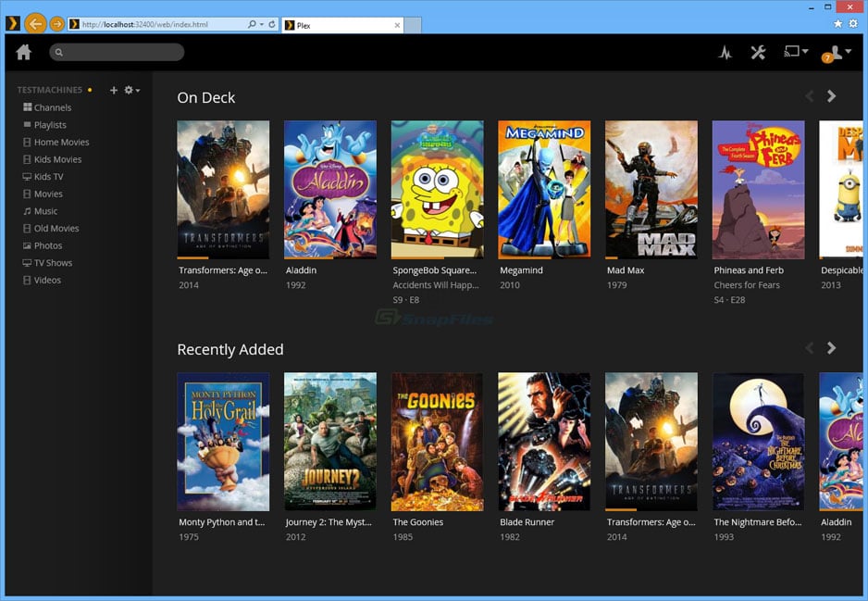Image resolution: width=868 pixels, height=601 pixels.
Task: Click the Plex search input field
Action: tap(117, 53)
